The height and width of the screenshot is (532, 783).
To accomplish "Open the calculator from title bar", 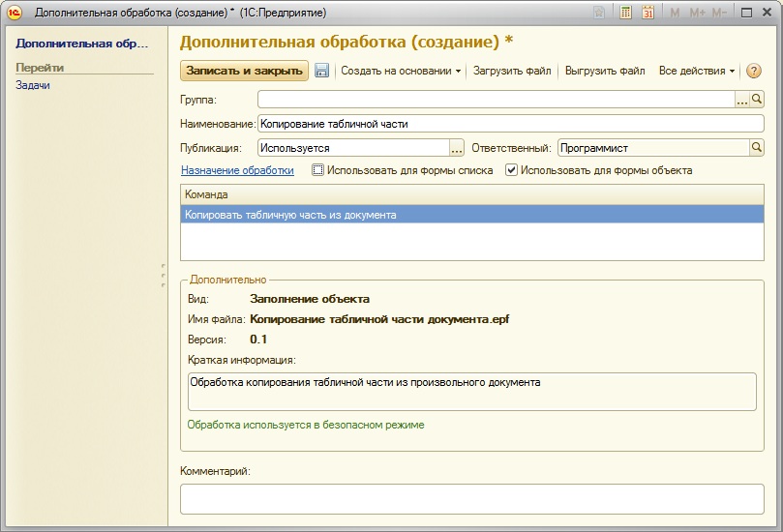I will (x=626, y=13).
